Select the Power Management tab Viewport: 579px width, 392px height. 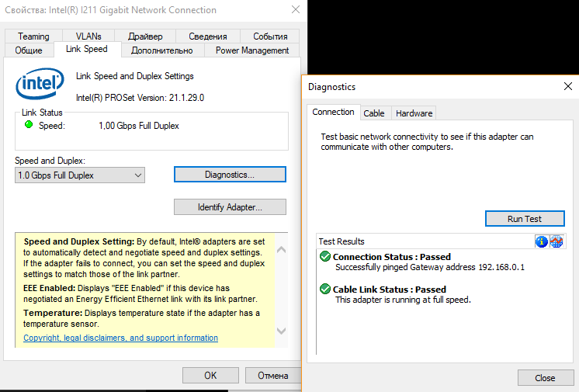coord(252,50)
